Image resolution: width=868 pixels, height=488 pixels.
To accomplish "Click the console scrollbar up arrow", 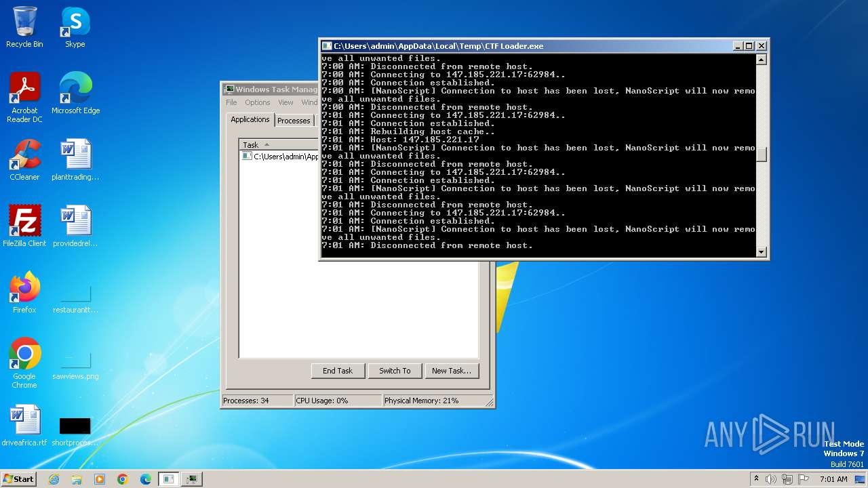I will pos(761,60).
